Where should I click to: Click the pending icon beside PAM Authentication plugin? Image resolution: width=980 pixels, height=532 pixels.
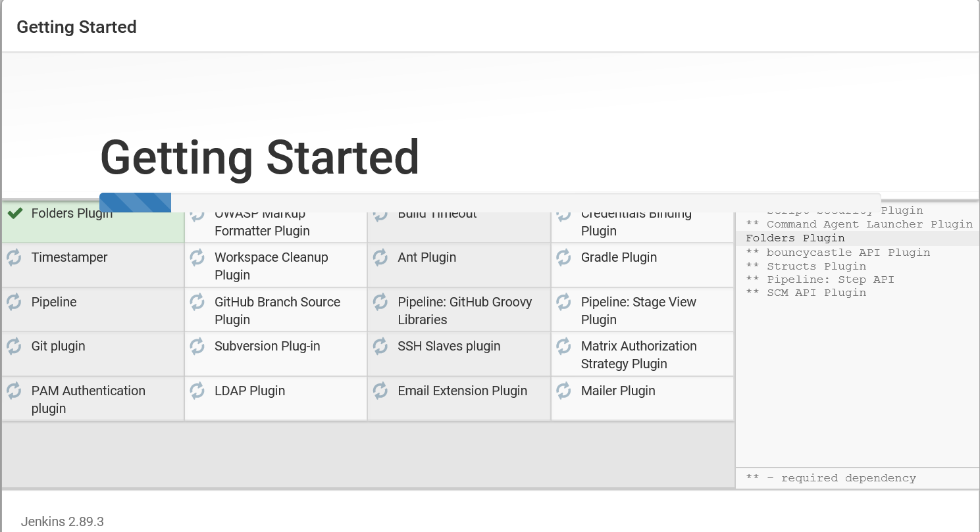[x=14, y=391]
